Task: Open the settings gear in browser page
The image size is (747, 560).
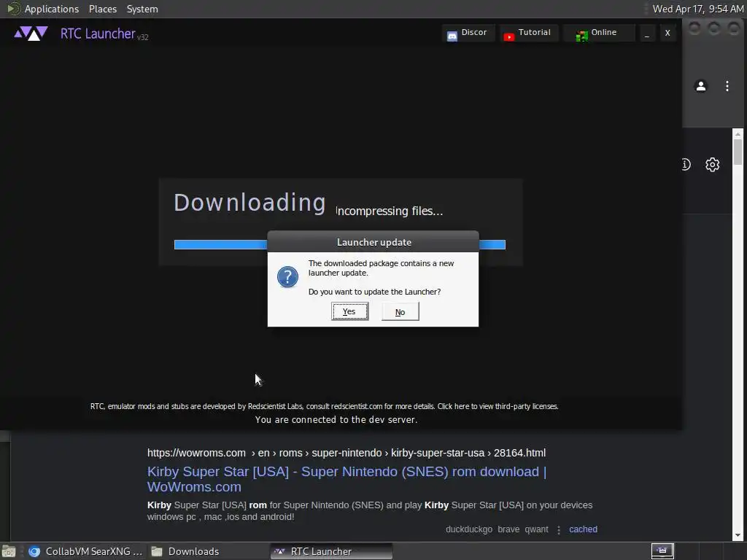Action: (712, 165)
